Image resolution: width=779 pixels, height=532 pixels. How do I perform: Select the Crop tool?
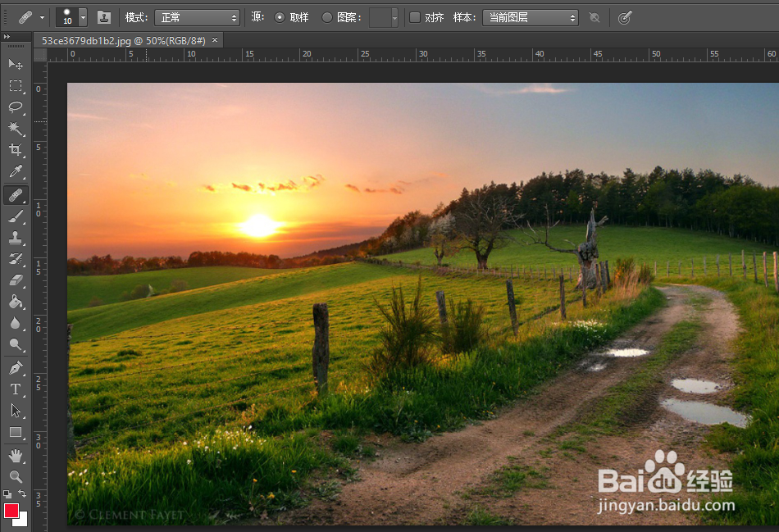[16, 150]
